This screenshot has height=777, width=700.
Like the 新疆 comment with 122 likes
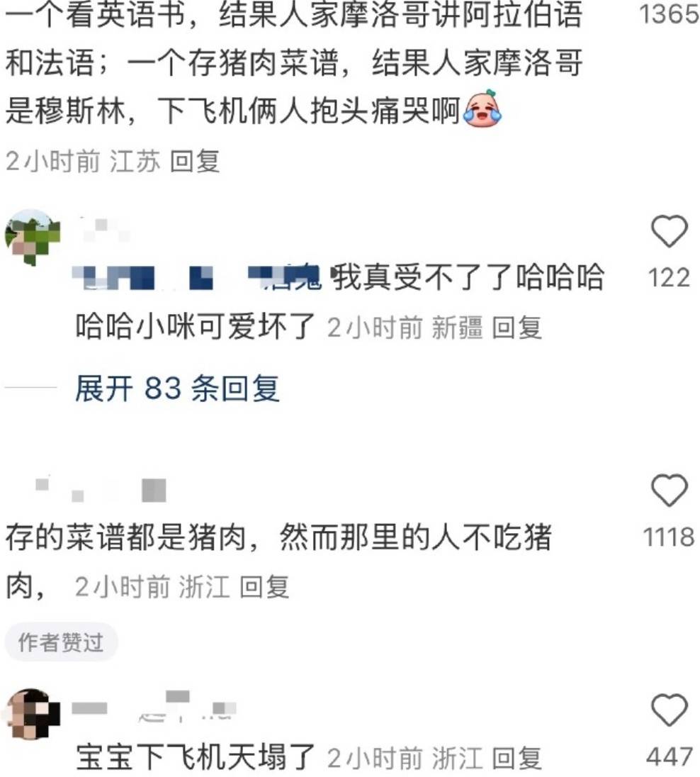click(669, 231)
